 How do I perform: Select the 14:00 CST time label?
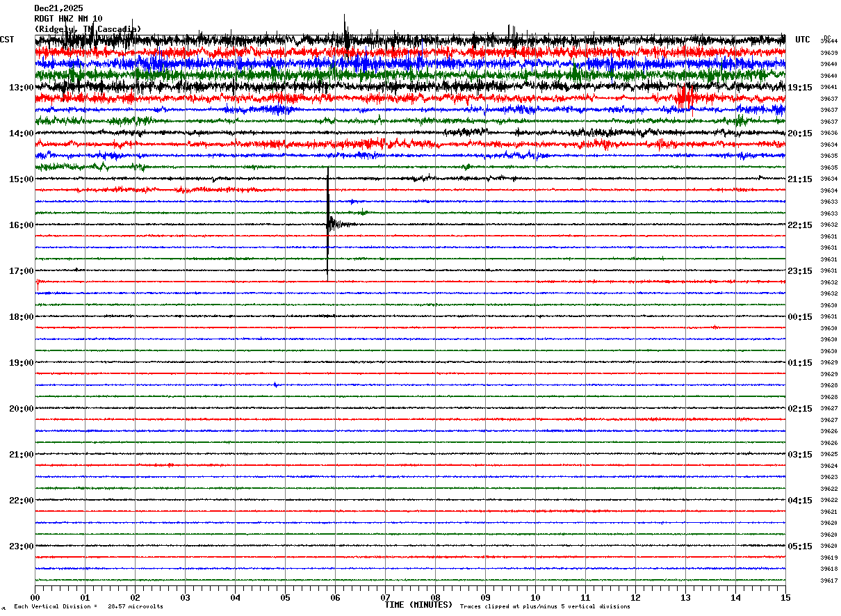[21, 133]
